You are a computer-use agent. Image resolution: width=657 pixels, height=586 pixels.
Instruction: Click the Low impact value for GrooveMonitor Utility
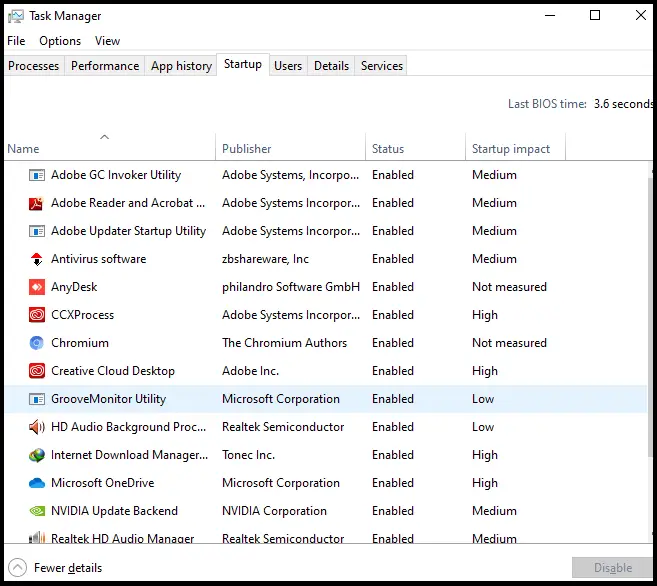483,399
